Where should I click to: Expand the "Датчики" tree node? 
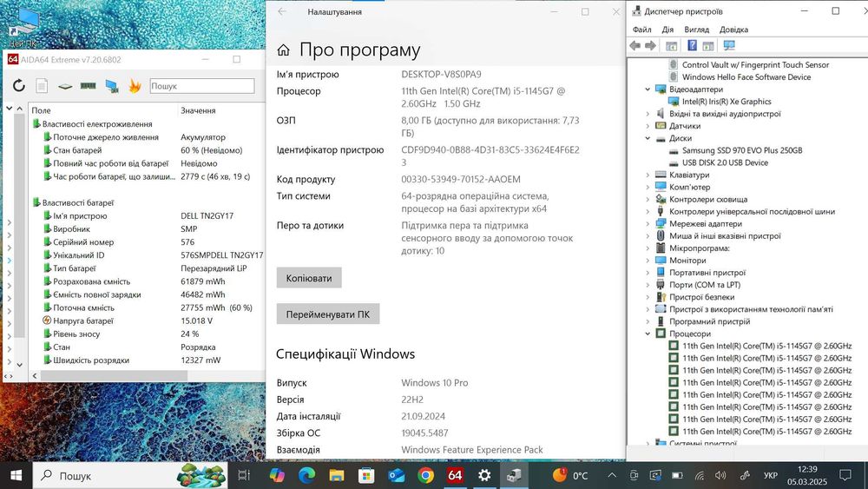[648, 126]
